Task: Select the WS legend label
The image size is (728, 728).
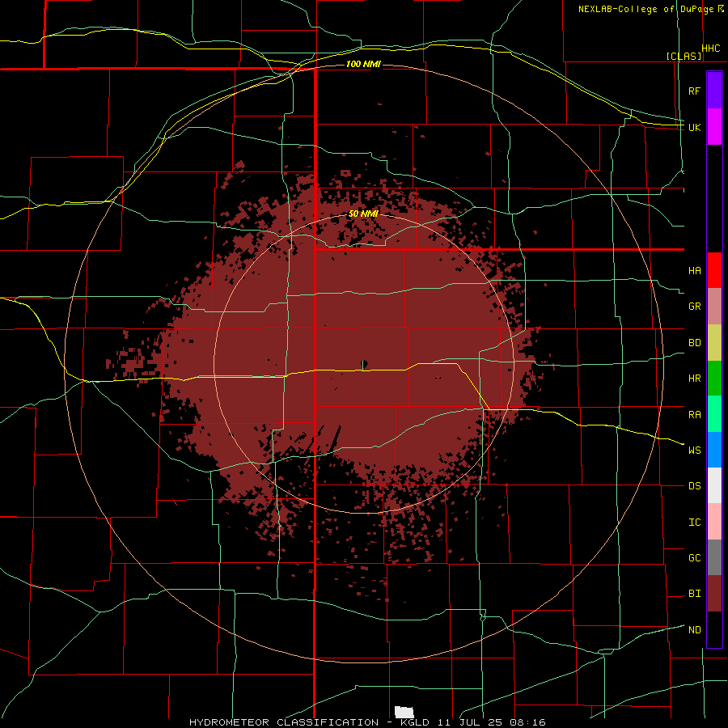Action: 694,451
